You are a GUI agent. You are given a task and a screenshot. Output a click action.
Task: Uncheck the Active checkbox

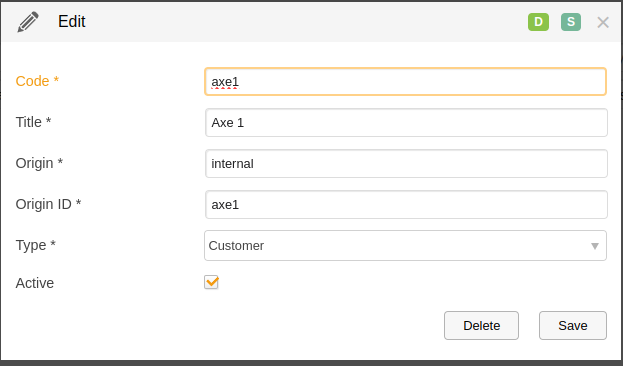tap(211, 282)
